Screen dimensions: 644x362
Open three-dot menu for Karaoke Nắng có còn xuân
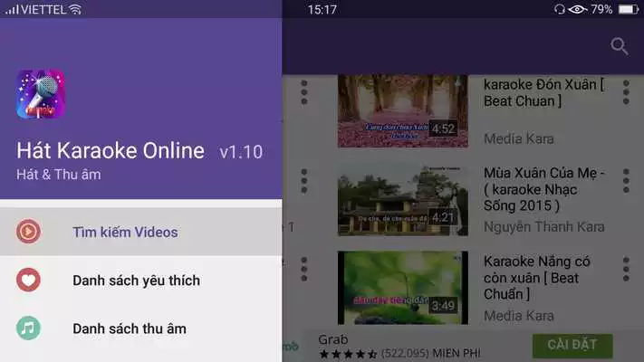626,270
